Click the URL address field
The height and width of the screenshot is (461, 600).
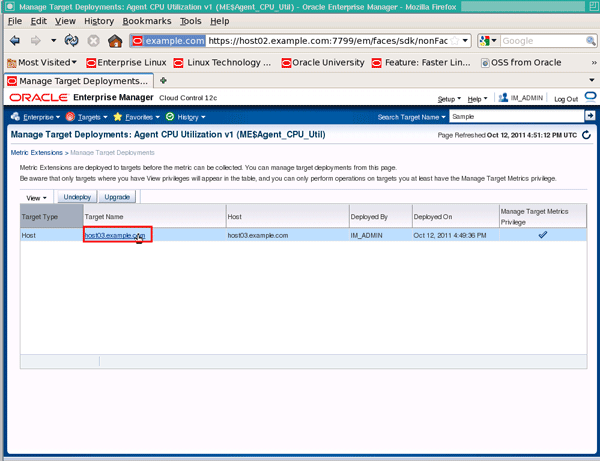coord(328,41)
